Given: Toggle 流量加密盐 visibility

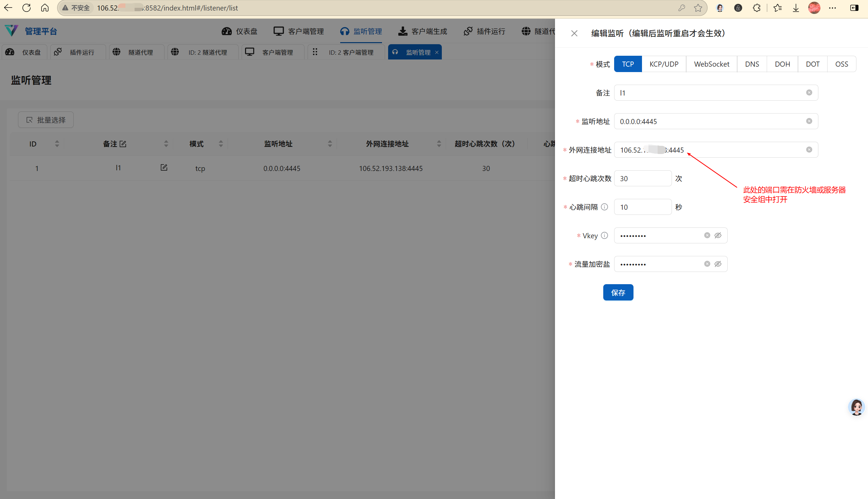Looking at the screenshot, I should coord(718,264).
